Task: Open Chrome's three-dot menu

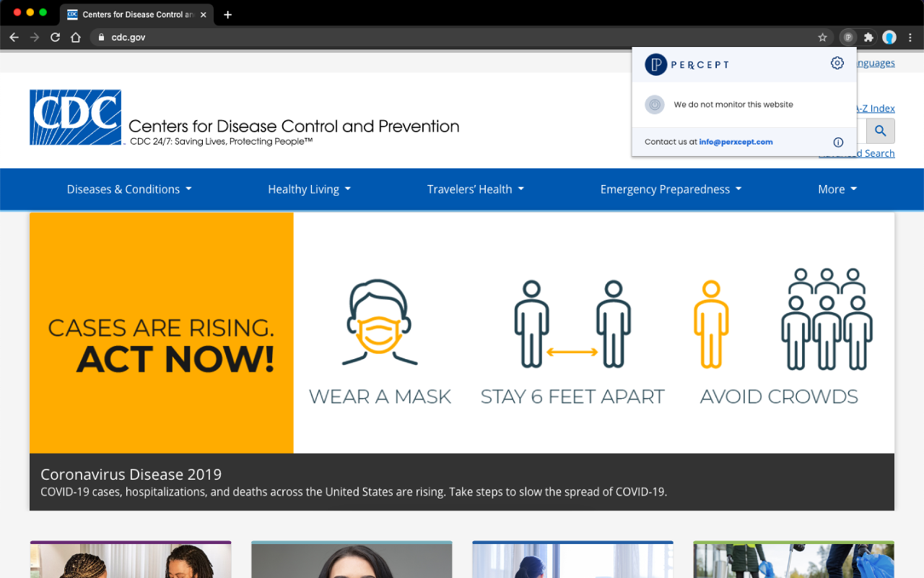Action: 910,37
